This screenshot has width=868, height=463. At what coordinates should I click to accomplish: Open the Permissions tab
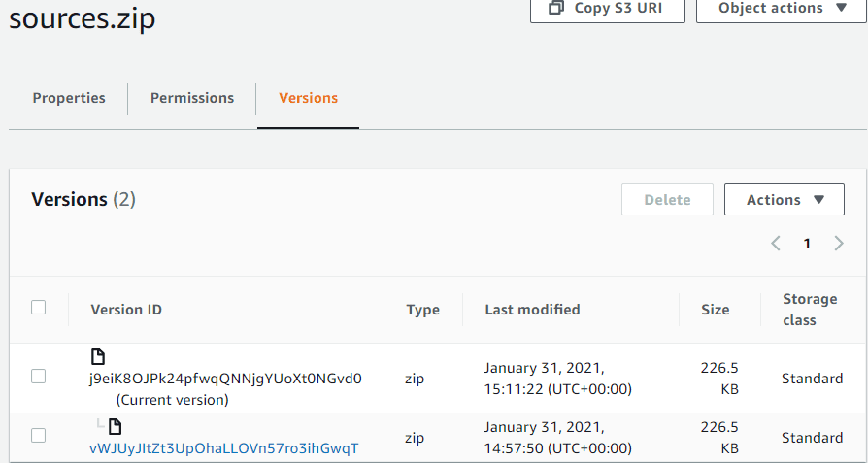[192, 98]
